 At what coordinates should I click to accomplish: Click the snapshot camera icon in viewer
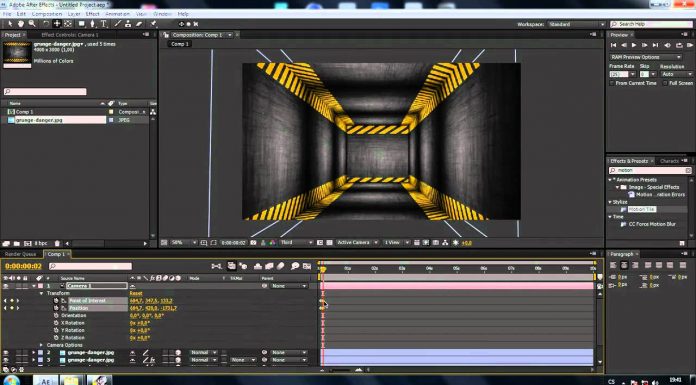tap(253, 242)
